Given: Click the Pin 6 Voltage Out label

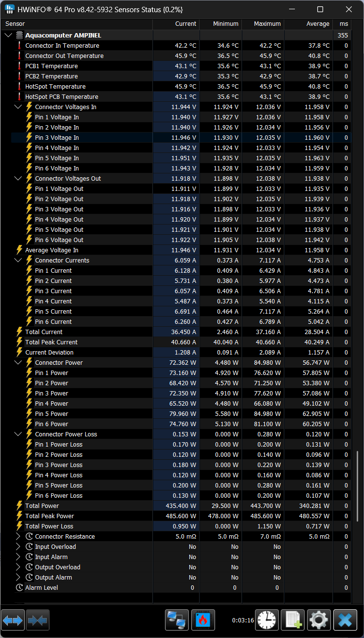Looking at the screenshot, I should coord(59,240).
